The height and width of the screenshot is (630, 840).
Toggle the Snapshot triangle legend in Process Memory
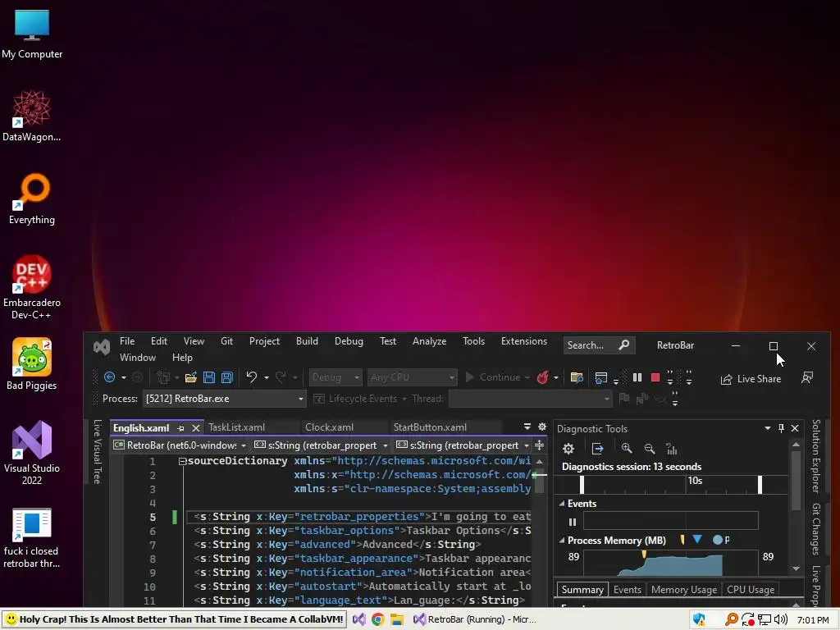(x=697, y=540)
